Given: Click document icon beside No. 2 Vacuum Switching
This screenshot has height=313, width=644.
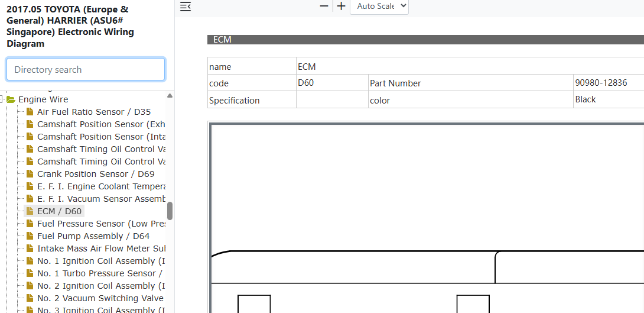Looking at the screenshot, I should (x=30, y=298).
